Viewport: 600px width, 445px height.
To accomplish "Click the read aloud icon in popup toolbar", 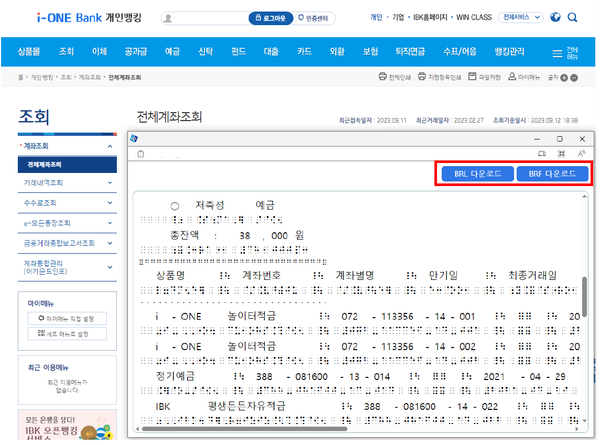I will click(x=580, y=154).
